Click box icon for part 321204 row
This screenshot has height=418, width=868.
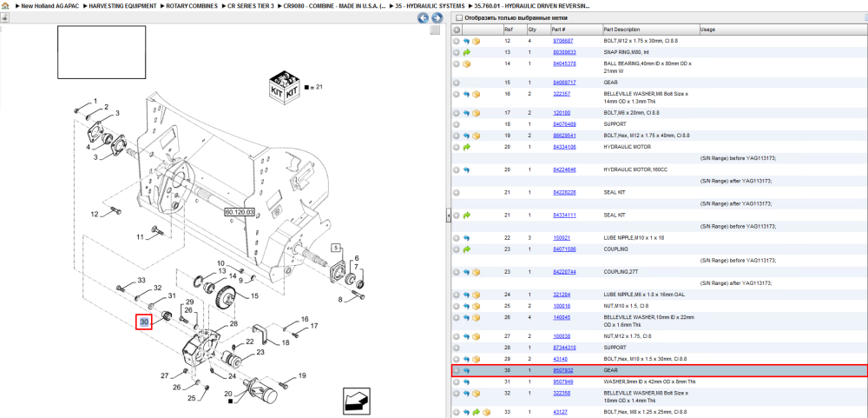click(x=476, y=295)
